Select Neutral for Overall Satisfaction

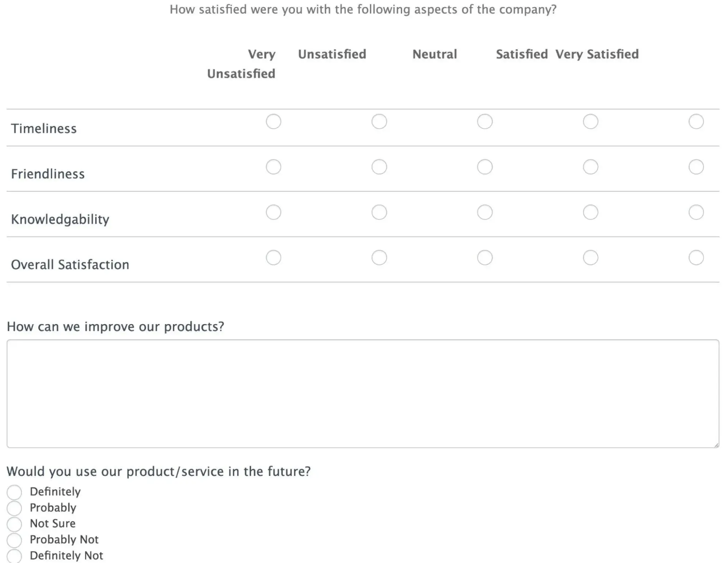[x=485, y=257]
